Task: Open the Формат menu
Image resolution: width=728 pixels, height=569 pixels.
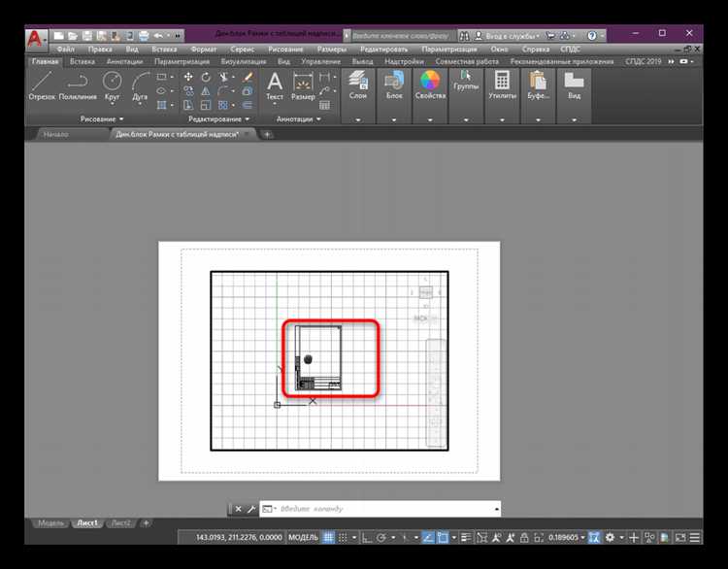Action: (x=204, y=49)
